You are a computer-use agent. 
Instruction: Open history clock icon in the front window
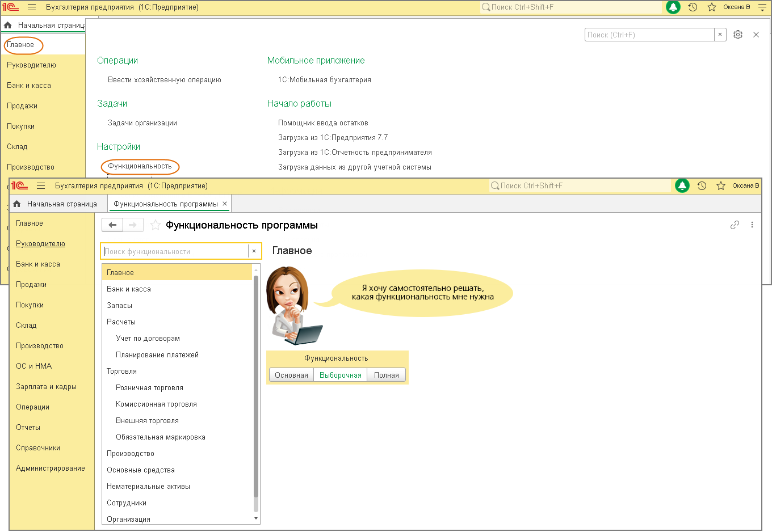[x=702, y=186]
